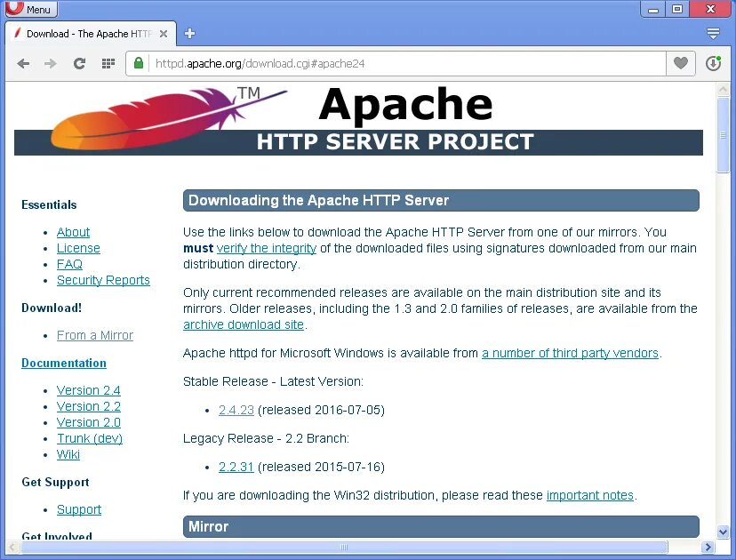
Task: Go forward to next page
Action: (x=51, y=63)
